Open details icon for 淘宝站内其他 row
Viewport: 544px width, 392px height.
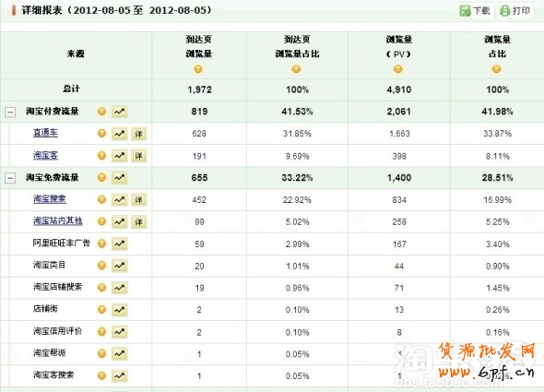139,222
